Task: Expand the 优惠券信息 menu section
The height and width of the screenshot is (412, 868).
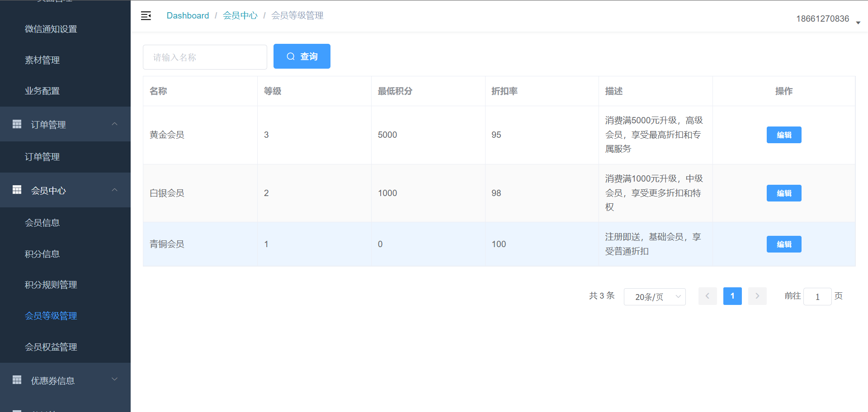Action: pos(114,379)
